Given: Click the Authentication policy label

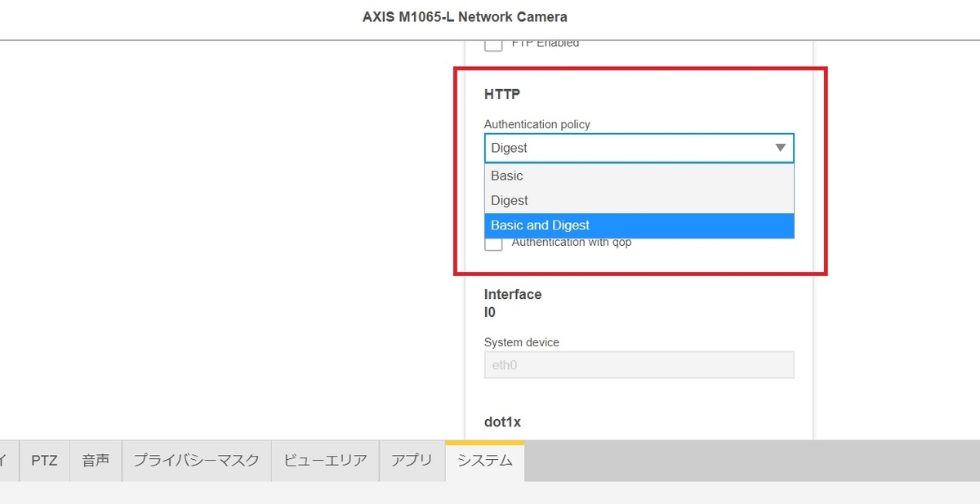Looking at the screenshot, I should coord(537,124).
